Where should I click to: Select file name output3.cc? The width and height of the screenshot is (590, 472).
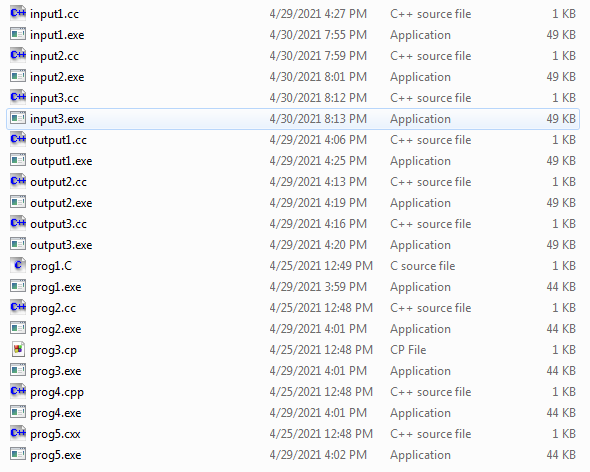click(59, 225)
